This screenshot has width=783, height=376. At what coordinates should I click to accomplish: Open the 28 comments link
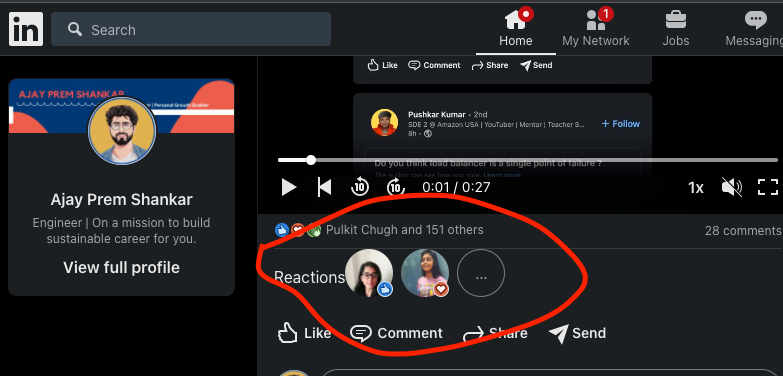coord(743,230)
